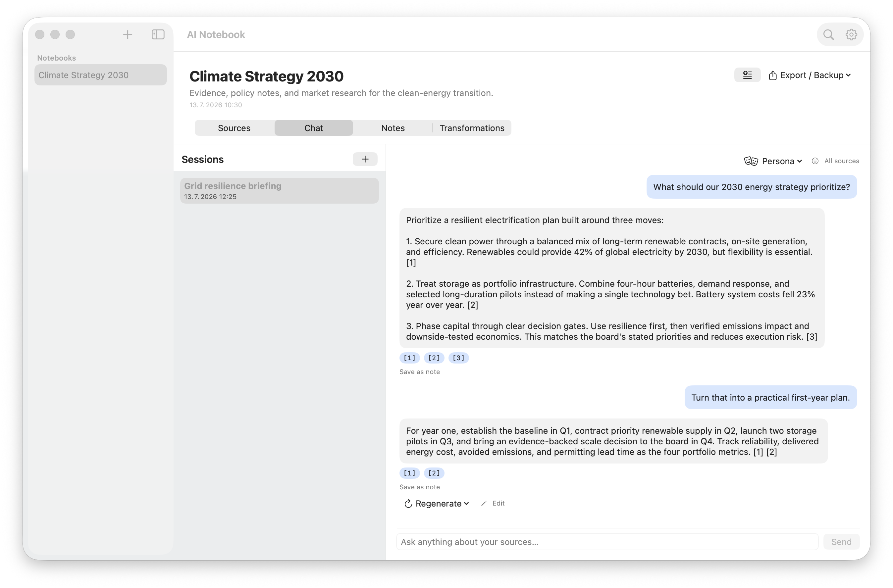
Task: Click citation [1] under the first-year plan answer
Action: [x=409, y=473]
